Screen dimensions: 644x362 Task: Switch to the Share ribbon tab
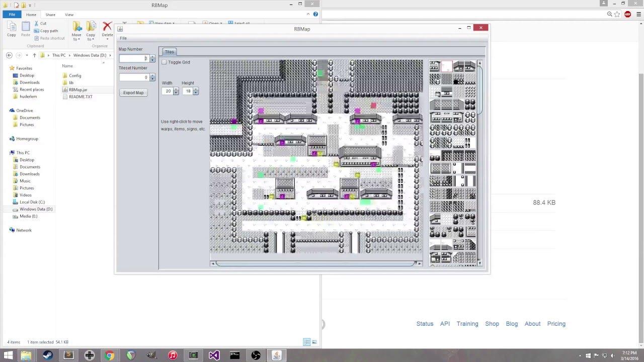coord(50,15)
